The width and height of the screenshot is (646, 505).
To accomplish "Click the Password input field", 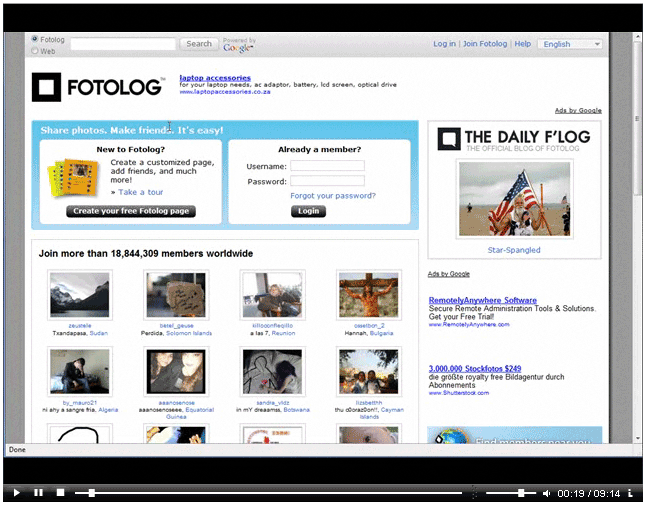I will point(327,181).
